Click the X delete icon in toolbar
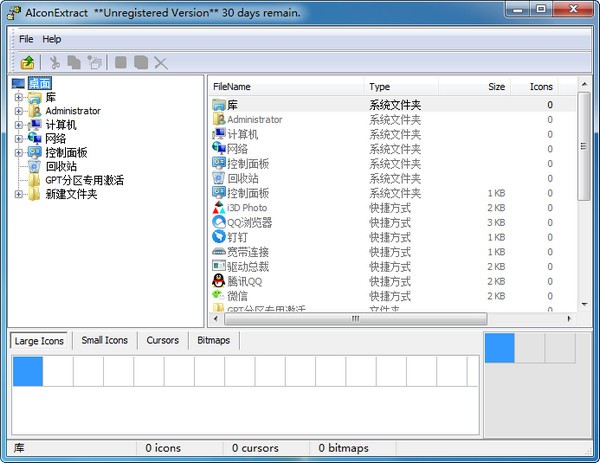This screenshot has width=600, height=463. [161, 62]
